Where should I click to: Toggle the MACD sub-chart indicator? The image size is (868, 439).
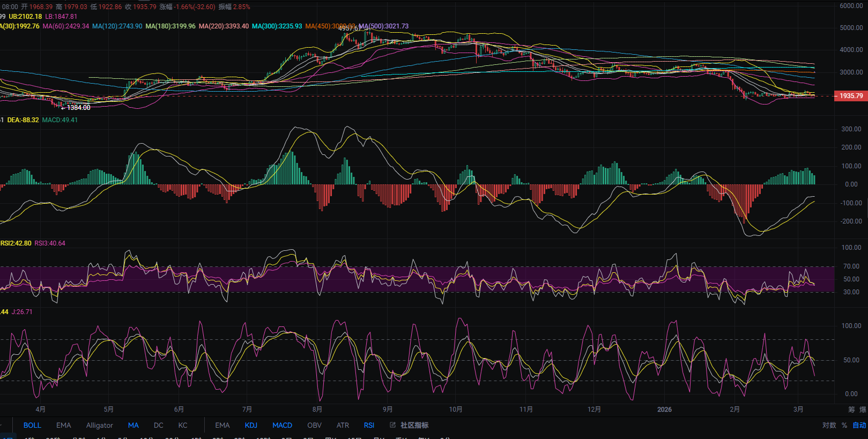[282, 425]
